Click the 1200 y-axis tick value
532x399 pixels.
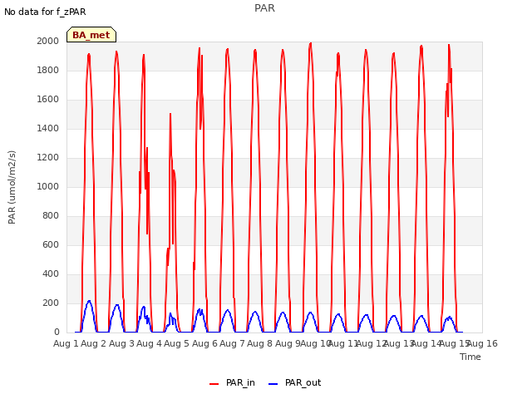[48, 157]
